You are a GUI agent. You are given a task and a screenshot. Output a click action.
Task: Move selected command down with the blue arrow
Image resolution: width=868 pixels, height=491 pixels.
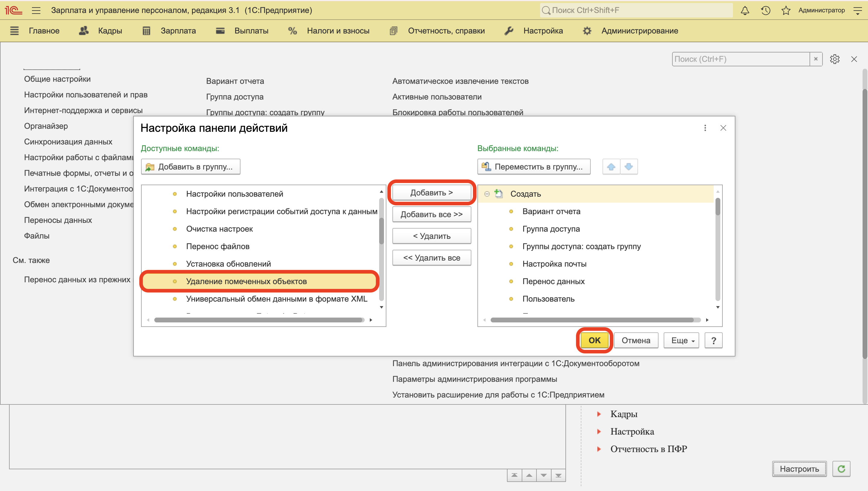(629, 166)
